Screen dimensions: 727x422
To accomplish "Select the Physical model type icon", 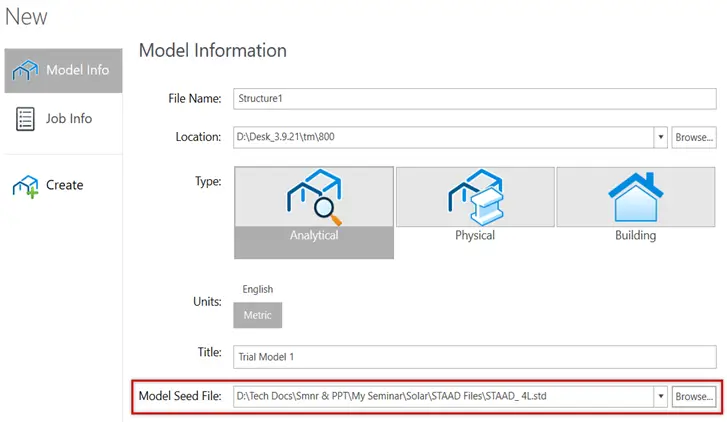I will click(x=475, y=197).
